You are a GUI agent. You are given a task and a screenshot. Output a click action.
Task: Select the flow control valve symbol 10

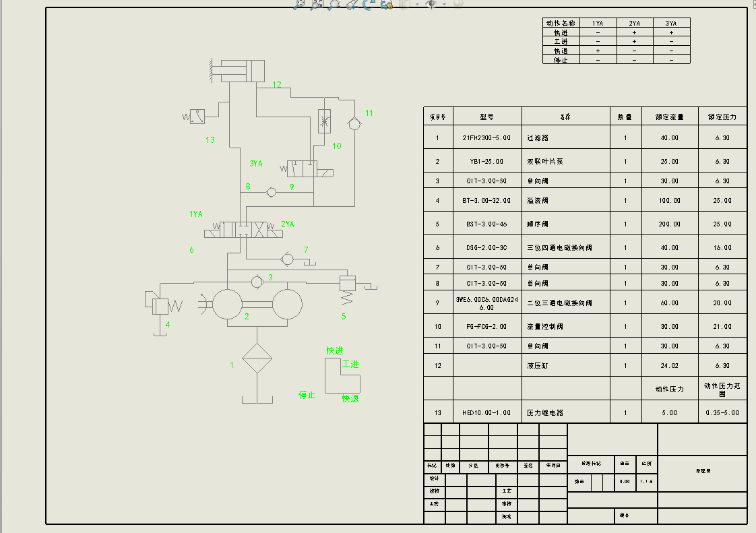click(x=324, y=121)
